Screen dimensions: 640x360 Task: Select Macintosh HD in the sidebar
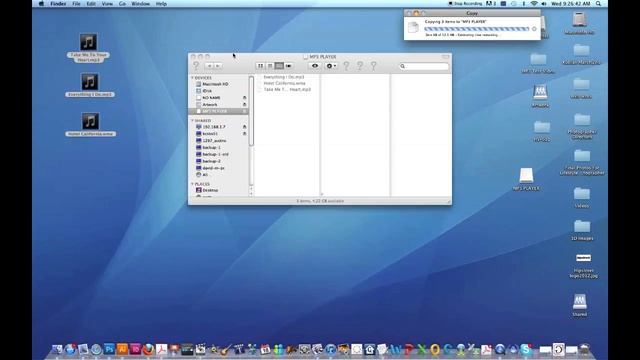[x=219, y=84]
